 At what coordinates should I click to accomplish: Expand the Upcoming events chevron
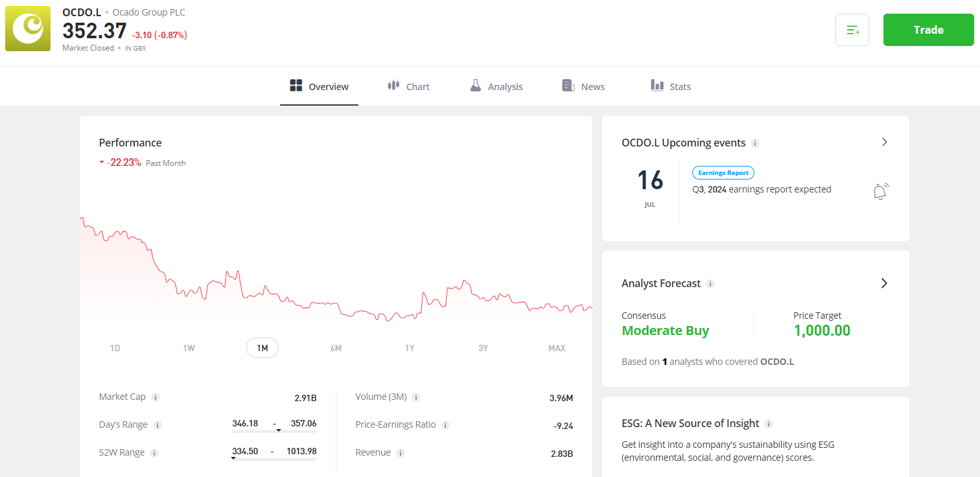(885, 142)
